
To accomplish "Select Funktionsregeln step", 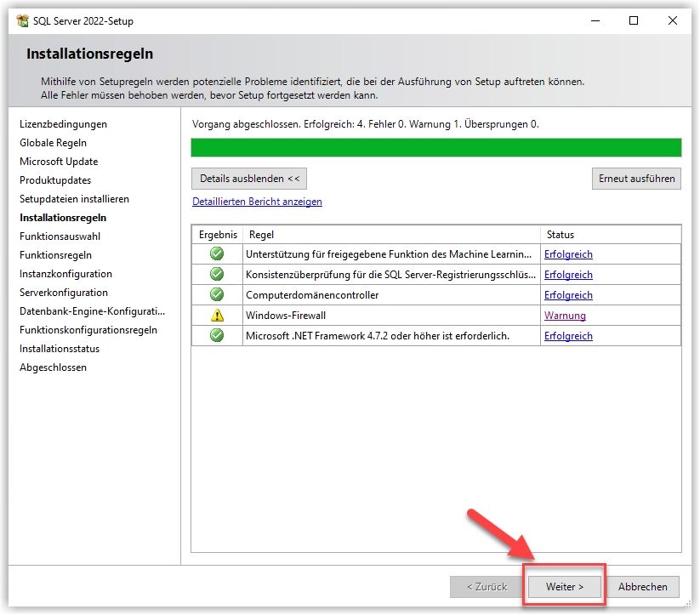I will click(55, 255).
